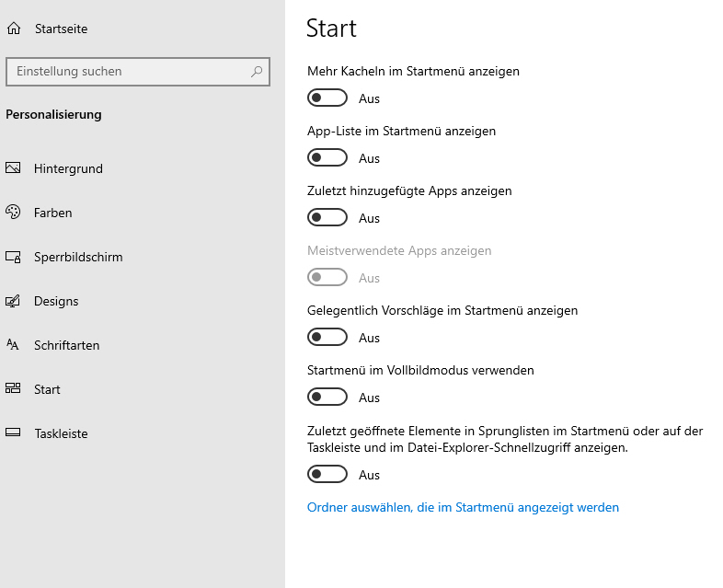
Task: Focus the Einstellung suchen search field
Action: tap(138, 72)
